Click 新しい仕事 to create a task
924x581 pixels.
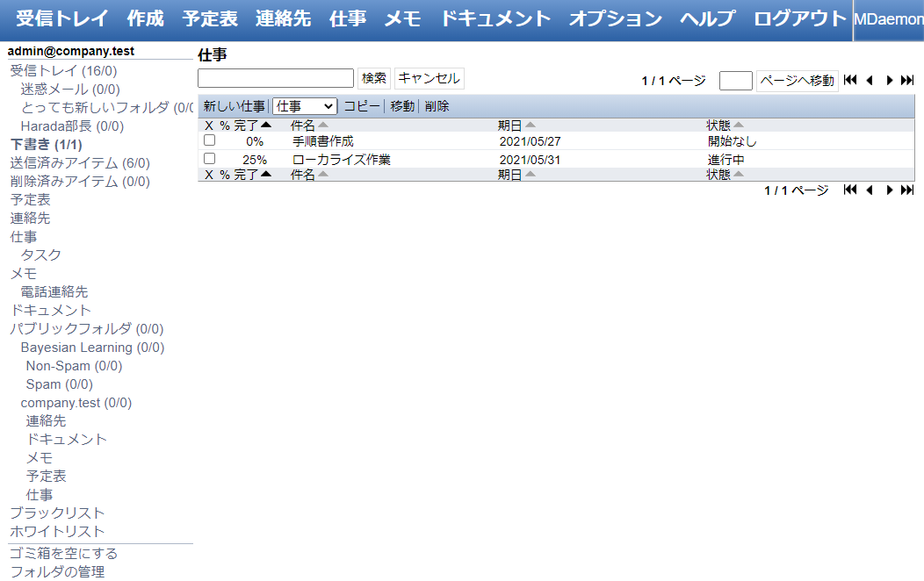point(234,106)
